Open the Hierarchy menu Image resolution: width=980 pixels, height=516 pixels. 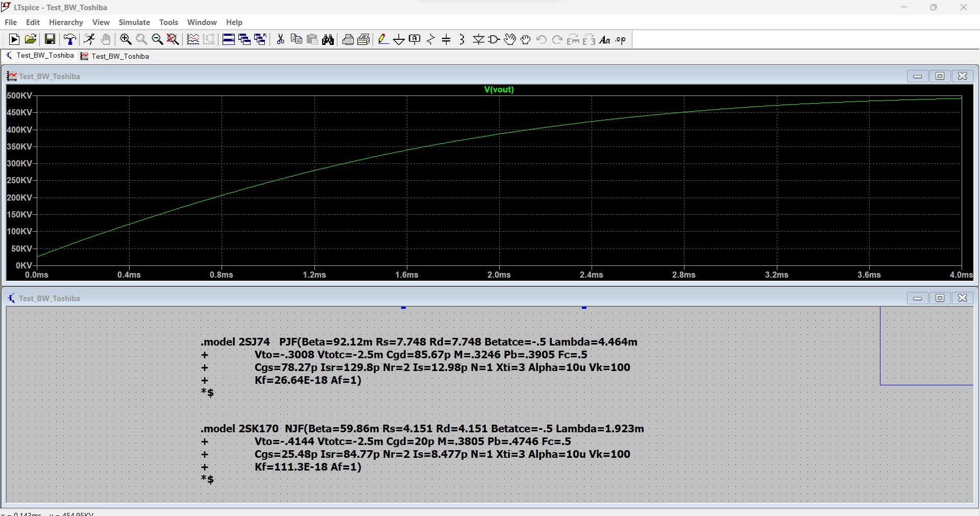point(66,22)
